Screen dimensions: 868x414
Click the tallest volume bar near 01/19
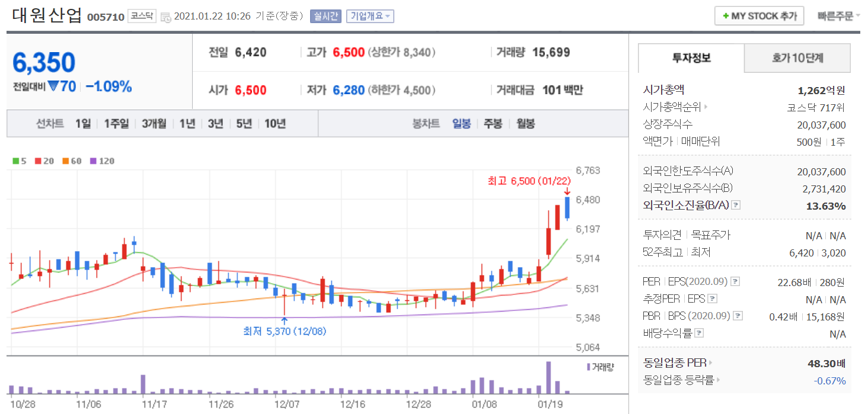[x=548, y=378]
